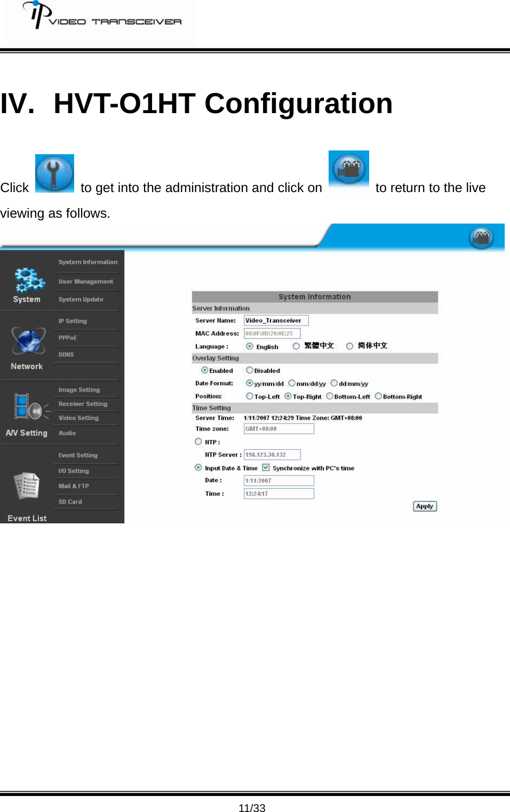
Task: Click the Date input field
Action: 279,481
